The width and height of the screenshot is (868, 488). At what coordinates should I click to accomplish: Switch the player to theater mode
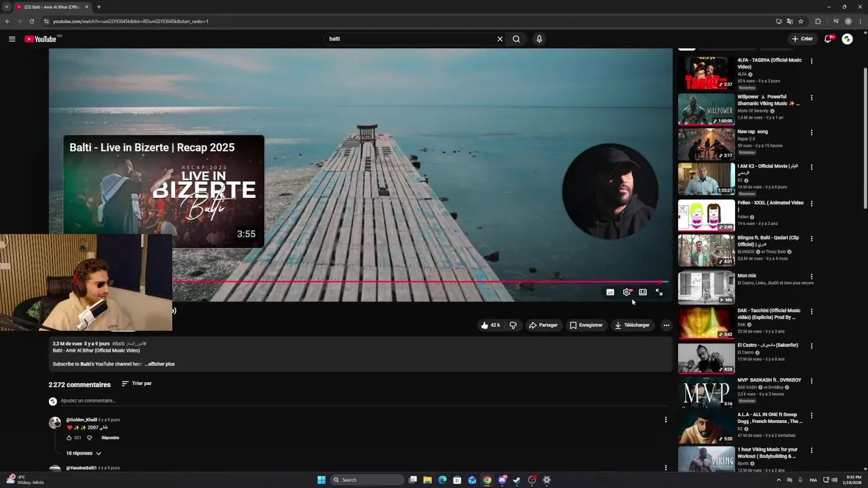(x=643, y=292)
